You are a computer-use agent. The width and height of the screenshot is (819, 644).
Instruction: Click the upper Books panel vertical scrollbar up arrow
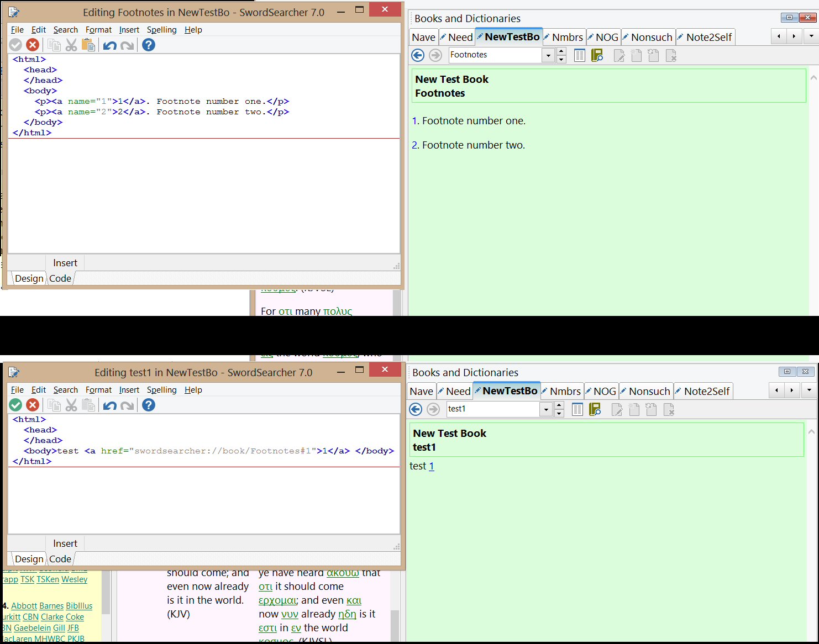click(813, 78)
